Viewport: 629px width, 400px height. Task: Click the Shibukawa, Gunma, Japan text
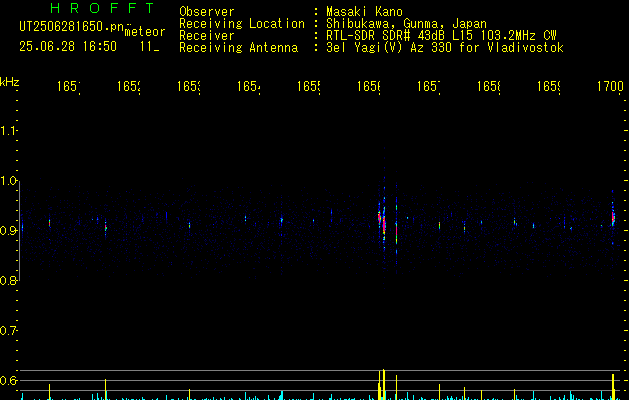[x=406, y=24]
